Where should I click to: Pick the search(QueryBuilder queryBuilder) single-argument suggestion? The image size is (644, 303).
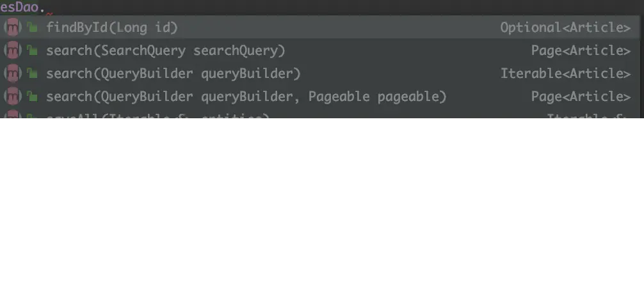[x=173, y=74]
